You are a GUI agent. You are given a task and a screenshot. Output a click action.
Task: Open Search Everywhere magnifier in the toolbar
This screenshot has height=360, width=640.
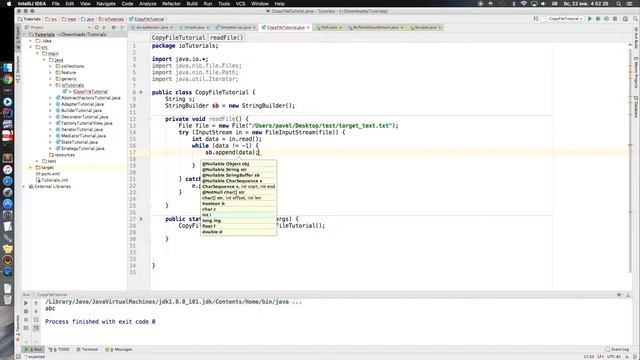(x=635, y=19)
